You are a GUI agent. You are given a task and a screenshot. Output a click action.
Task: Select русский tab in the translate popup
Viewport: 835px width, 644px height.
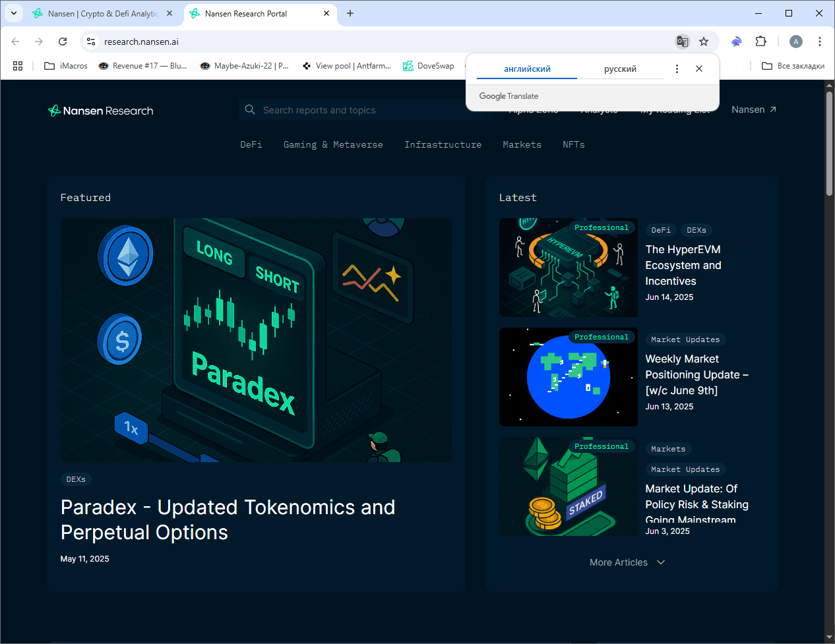click(620, 69)
